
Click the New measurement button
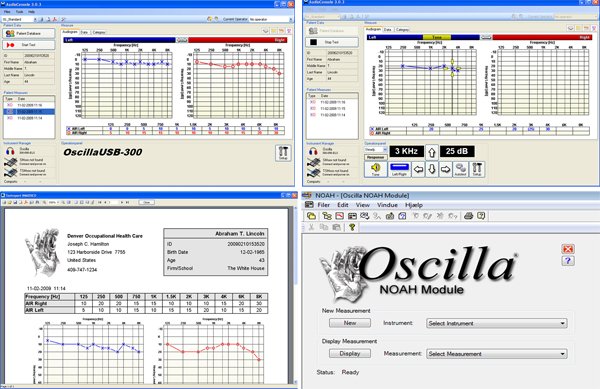tap(350, 323)
